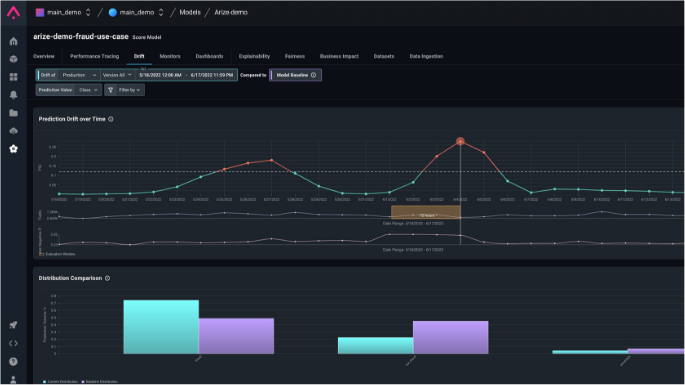
Task: Click the tall cyan fraud distribution bar
Action: (161, 327)
